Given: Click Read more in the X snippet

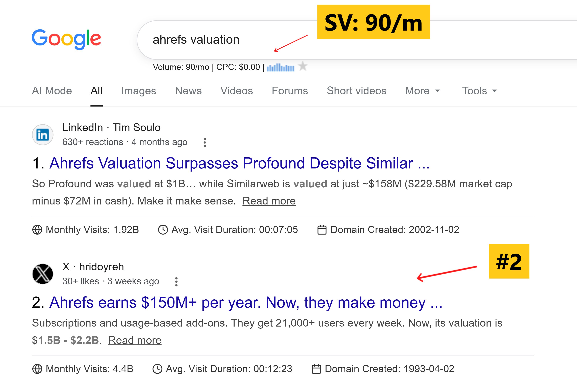Looking at the screenshot, I should (x=135, y=340).
